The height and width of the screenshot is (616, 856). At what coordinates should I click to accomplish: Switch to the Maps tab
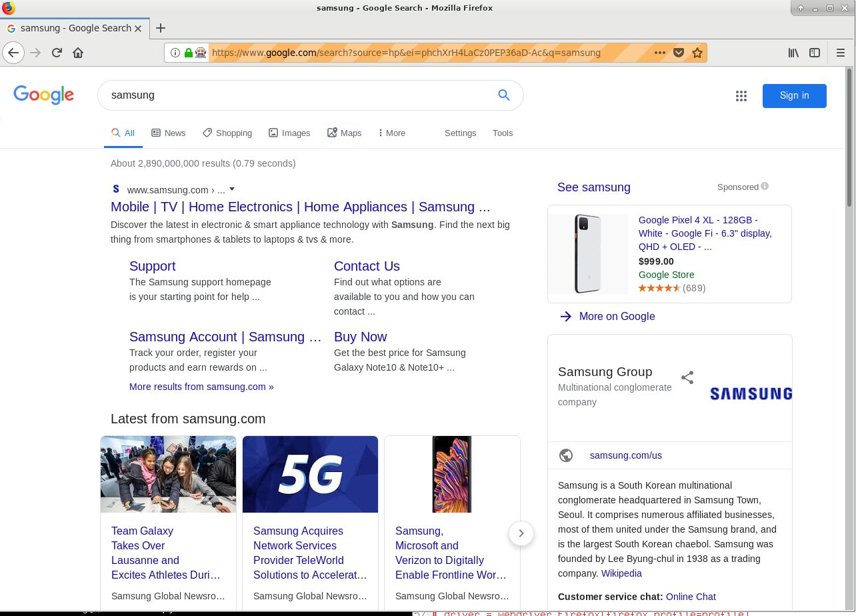(345, 133)
